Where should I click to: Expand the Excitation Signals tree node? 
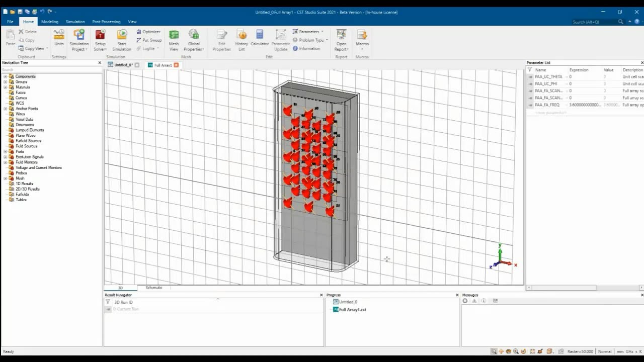coord(5,157)
